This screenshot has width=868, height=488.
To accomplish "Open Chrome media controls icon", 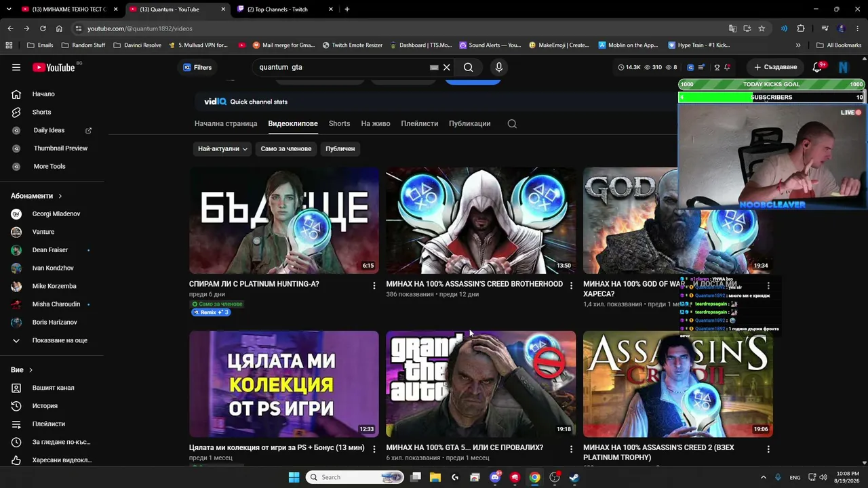I will [x=825, y=28].
